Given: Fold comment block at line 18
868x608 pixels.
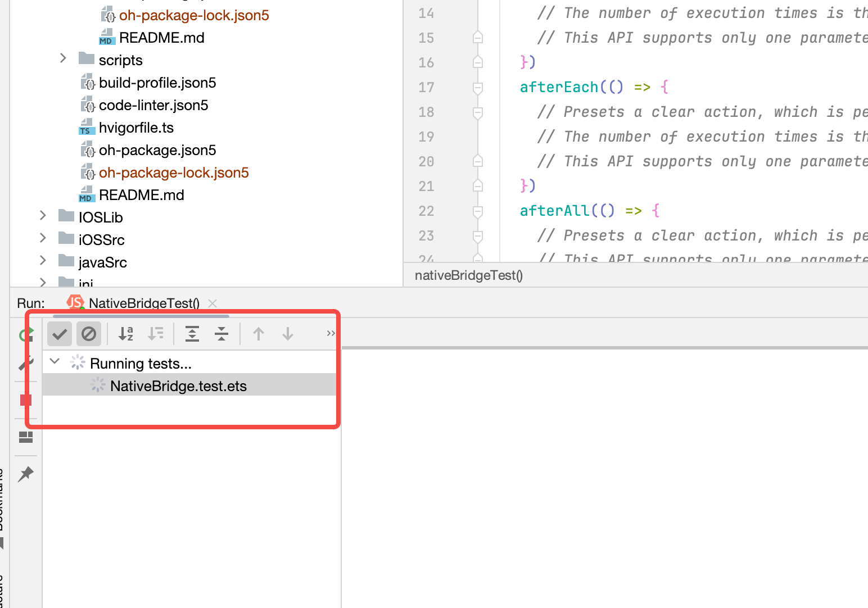Looking at the screenshot, I should pyautogui.click(x=478, y=112).
